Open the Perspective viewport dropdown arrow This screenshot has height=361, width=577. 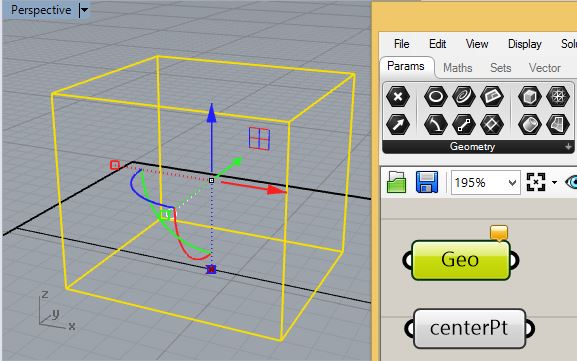pos(84,10)
